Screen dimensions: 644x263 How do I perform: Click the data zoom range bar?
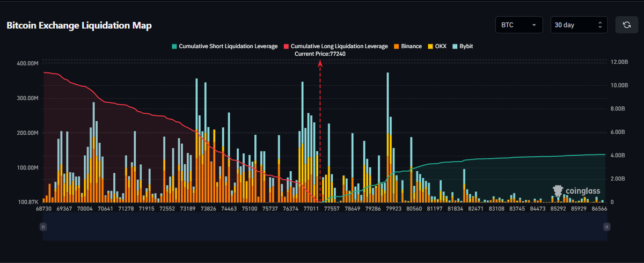coord(325,227)
